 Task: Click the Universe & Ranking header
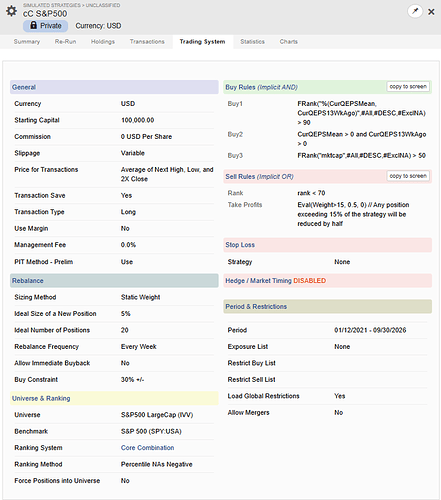coord(114,398)
